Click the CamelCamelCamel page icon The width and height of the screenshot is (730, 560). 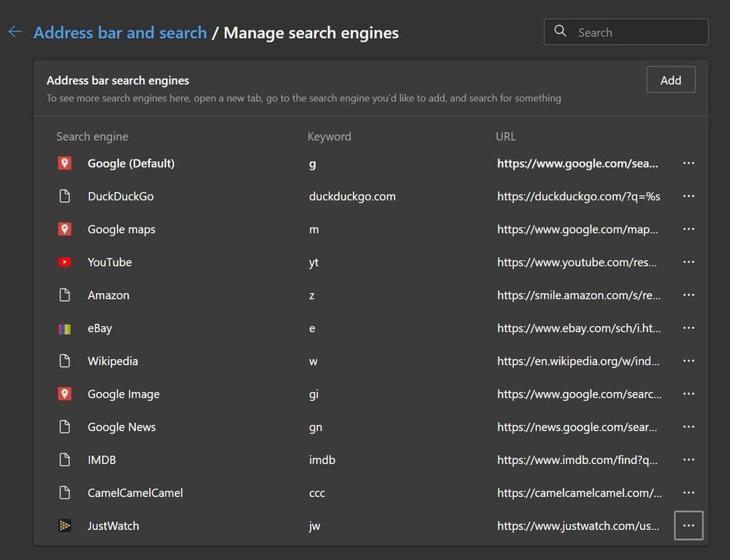pyautogui.click(x=65, y=493)
